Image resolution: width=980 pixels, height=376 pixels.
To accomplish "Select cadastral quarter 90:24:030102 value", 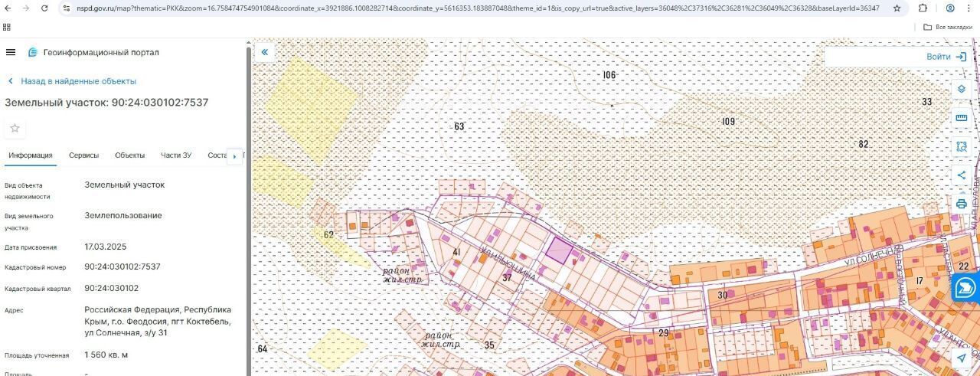I will point(112,288).
